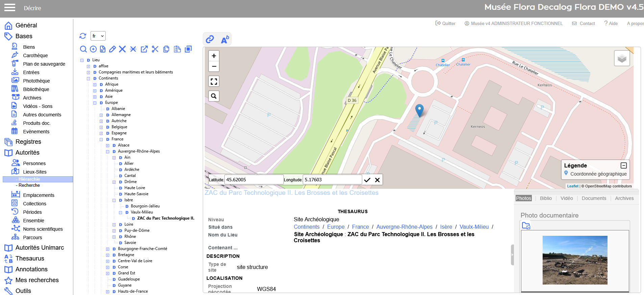Follow the Vaulx-Milieu breadcrumb link
The image size is (644, 295).
pyautogui.click(x=474, y=227)
